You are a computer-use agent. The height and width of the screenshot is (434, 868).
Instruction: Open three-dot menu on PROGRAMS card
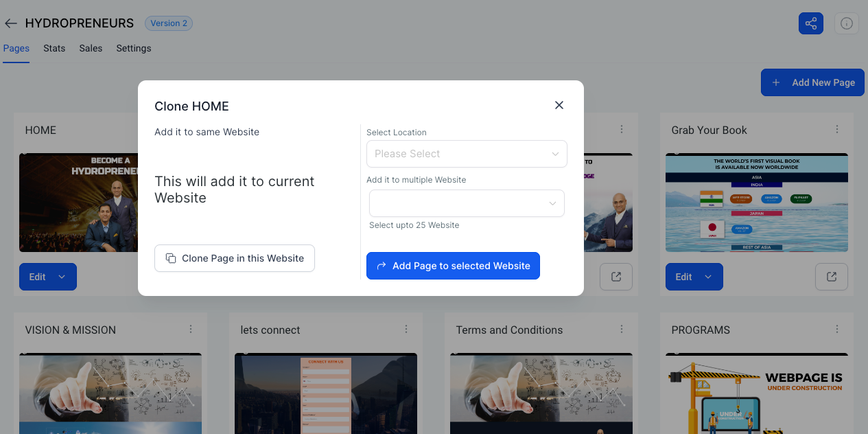837,330
